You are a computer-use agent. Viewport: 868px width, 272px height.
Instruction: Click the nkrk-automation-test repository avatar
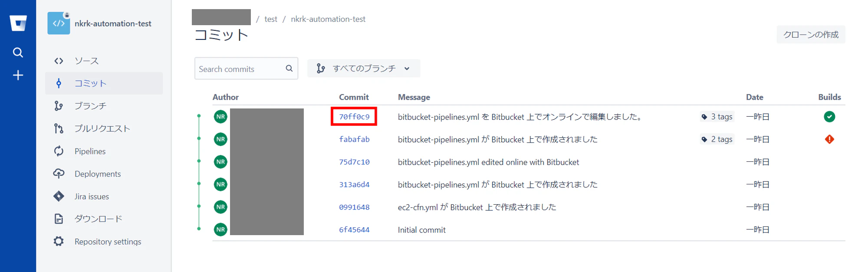(x=59, y=23)
